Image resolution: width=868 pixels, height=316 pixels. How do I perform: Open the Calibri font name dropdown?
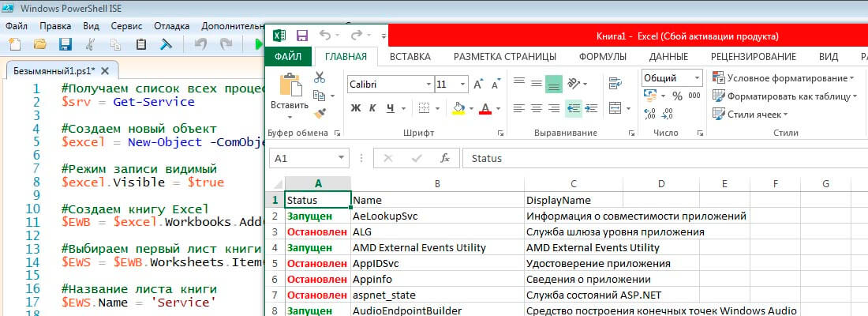pos(428,85)
